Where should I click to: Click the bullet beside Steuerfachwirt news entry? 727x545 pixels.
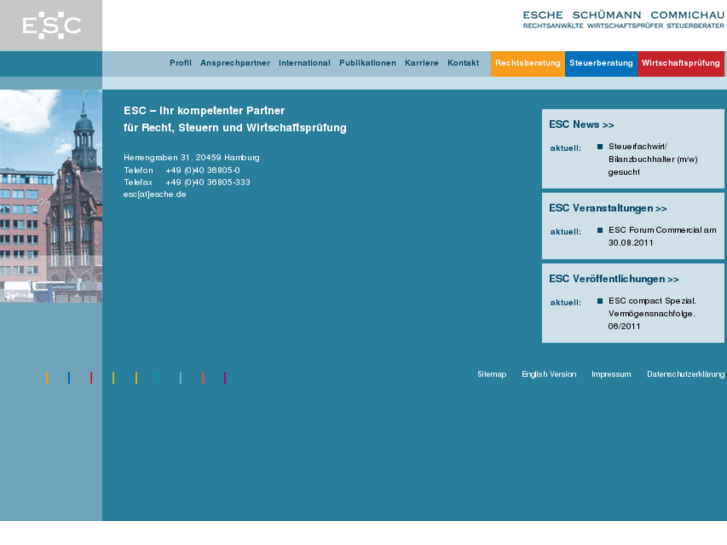pos(600,147)
